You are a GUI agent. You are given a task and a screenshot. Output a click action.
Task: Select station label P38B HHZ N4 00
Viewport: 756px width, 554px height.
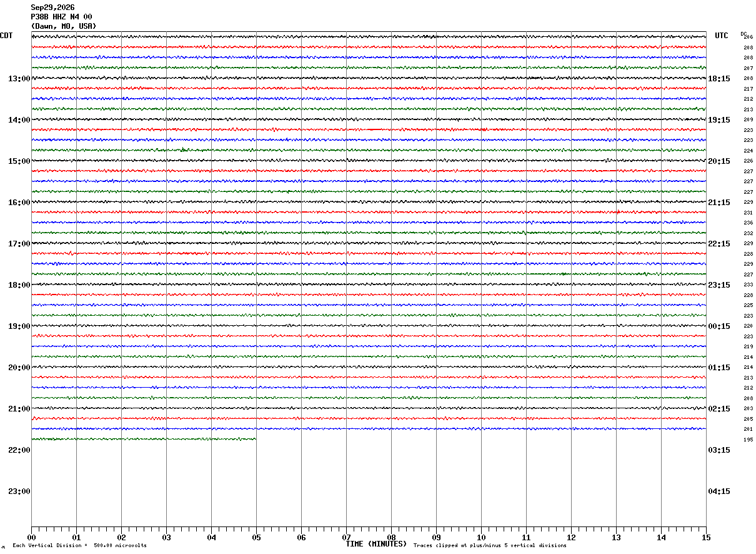61,17
